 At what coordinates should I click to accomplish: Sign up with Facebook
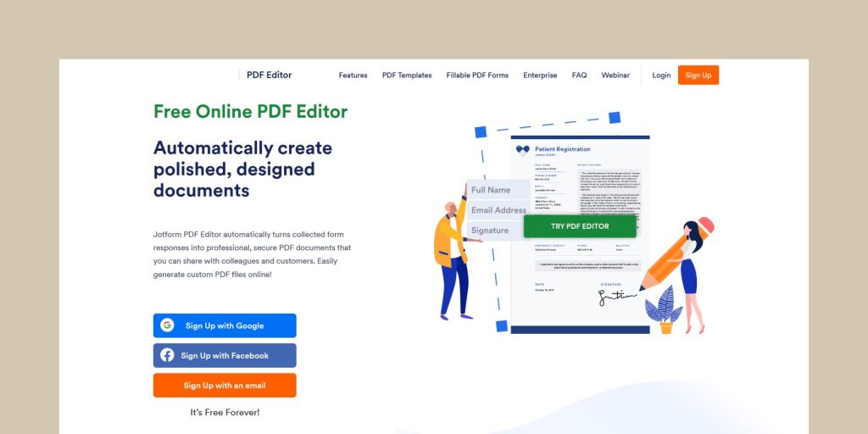(225, 355)
